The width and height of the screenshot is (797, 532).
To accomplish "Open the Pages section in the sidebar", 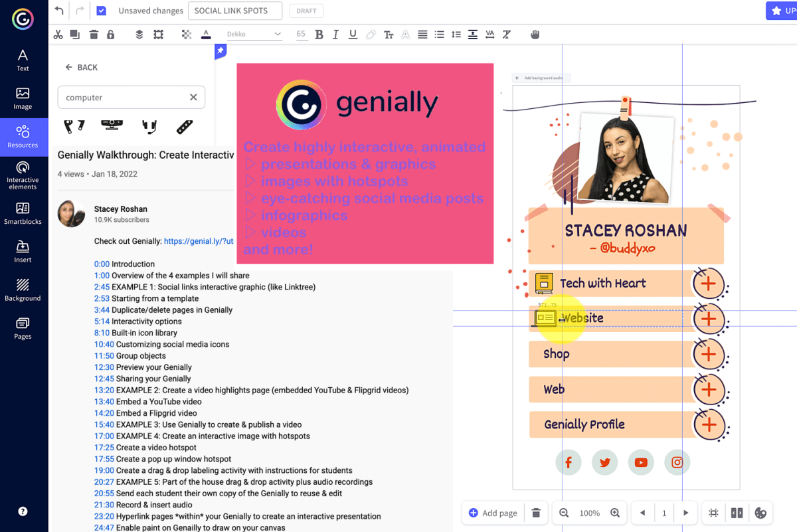I will [x=23, y=327].
